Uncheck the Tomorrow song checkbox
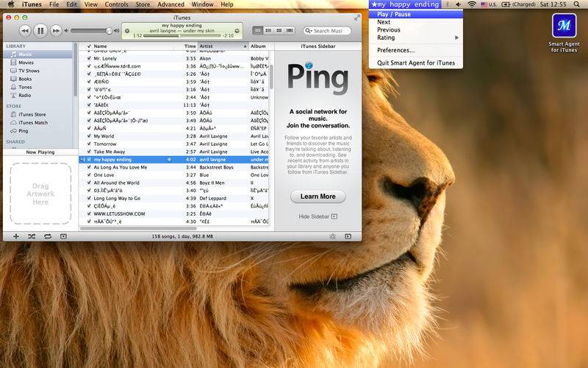The width and height of the screenshot is (588, 368). (89, 144)
